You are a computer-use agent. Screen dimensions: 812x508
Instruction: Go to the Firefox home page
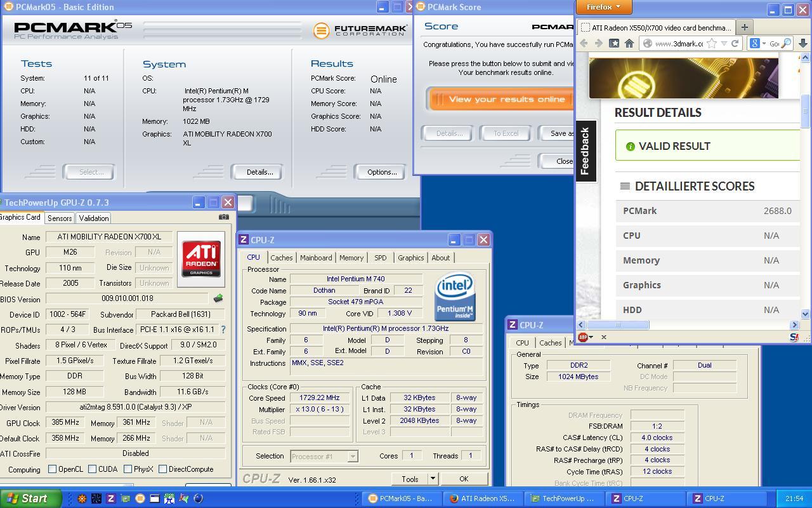(629, 43)
